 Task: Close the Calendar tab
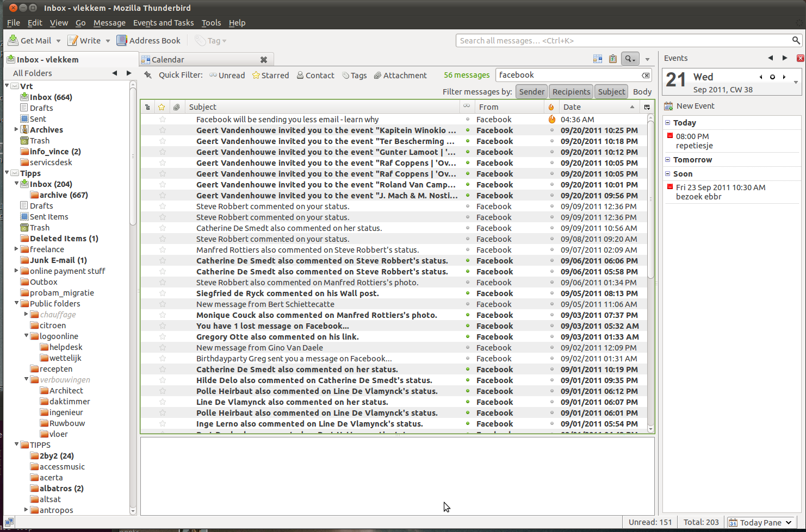click(x=264, y=60)
